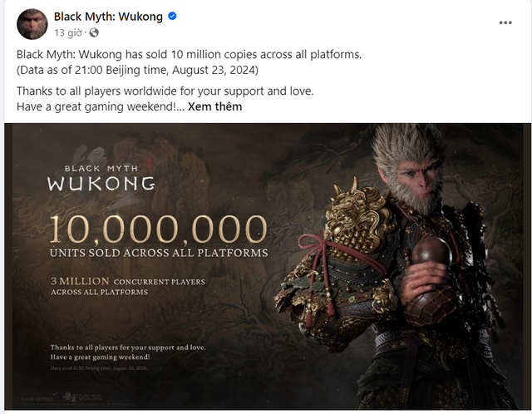The height and width of the screenshot is (414, 532).
Task: Click the small data date line in image
Action: (99, 367)
